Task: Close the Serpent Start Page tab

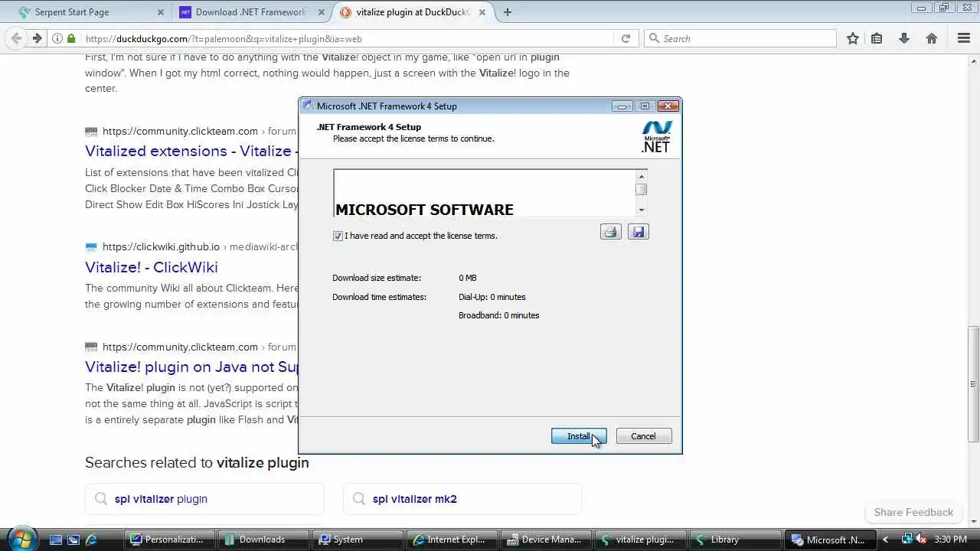Action: pyautogui.click(x=160, y=12)
